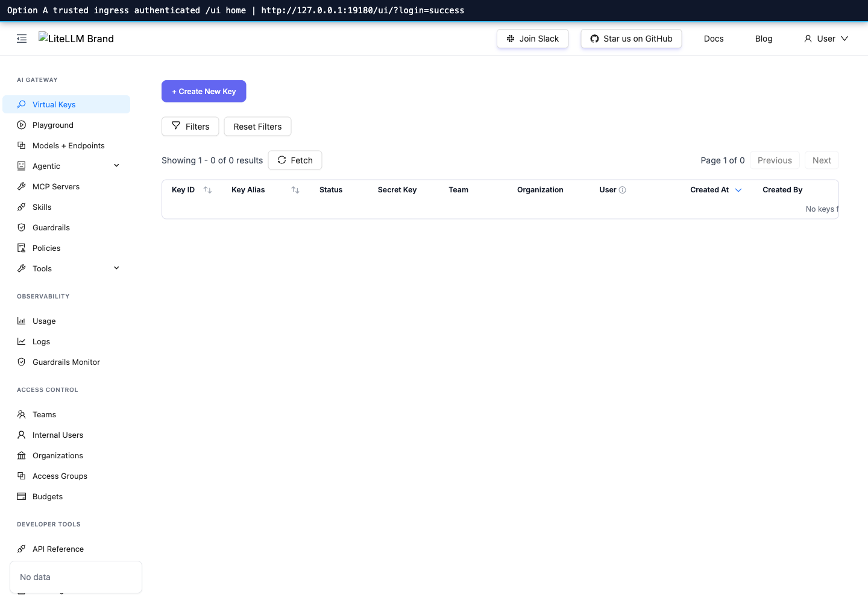Viewport: 868px width, 603px height.
Task: Click the 'Skills' label in the sidebar
Action: (x=42, y=207)
